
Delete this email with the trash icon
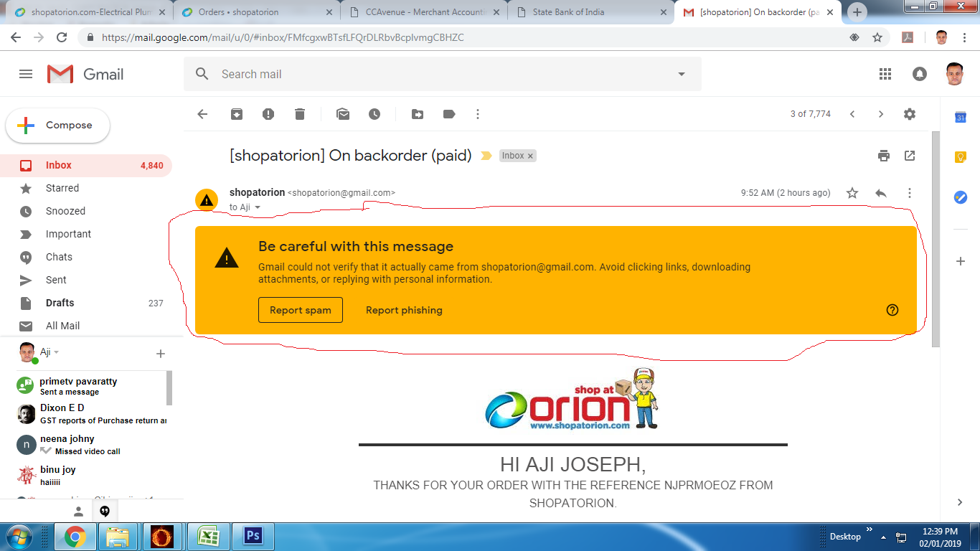click(300, 114)
